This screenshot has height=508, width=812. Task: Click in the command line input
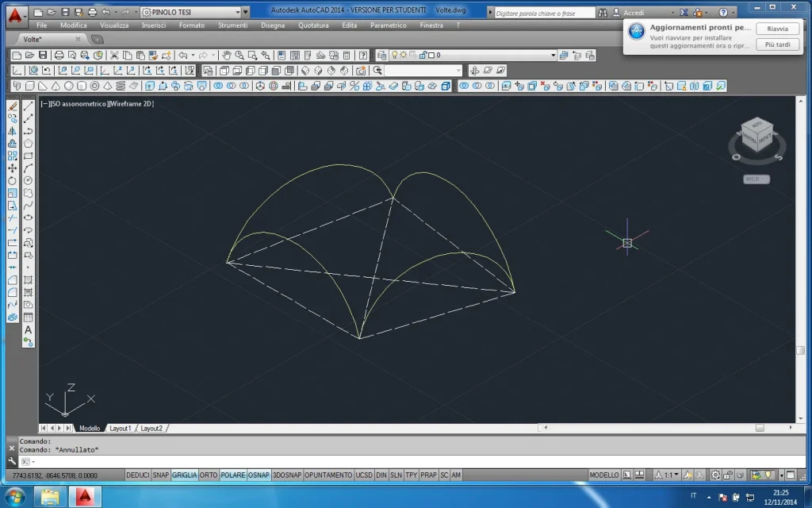coord(414,461)
